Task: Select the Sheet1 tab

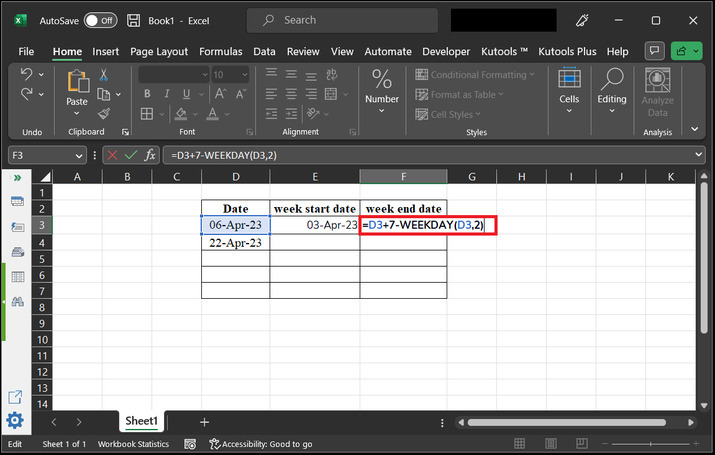Action: click(141, 421)
